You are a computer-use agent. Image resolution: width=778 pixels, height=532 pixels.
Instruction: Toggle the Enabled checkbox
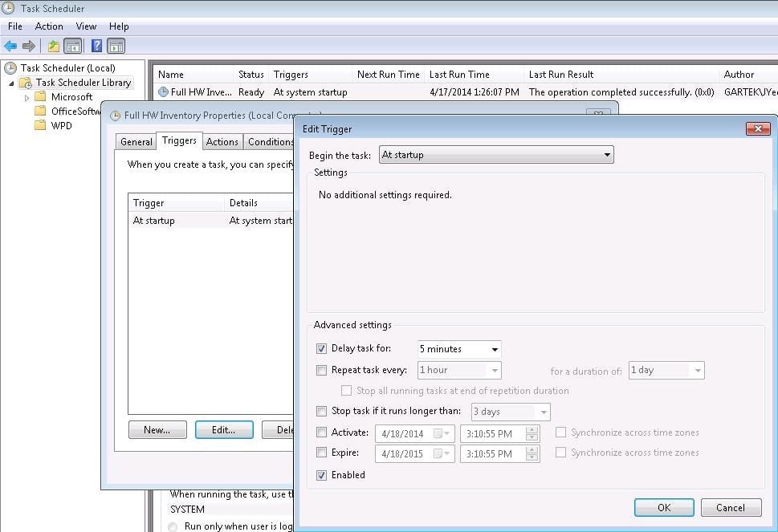point(321,475)
